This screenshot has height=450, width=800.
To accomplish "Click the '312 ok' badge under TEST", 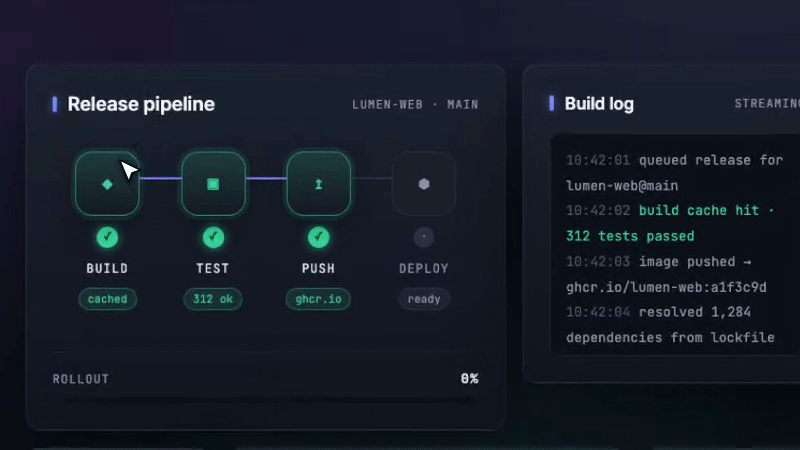I will click(213, 299).
